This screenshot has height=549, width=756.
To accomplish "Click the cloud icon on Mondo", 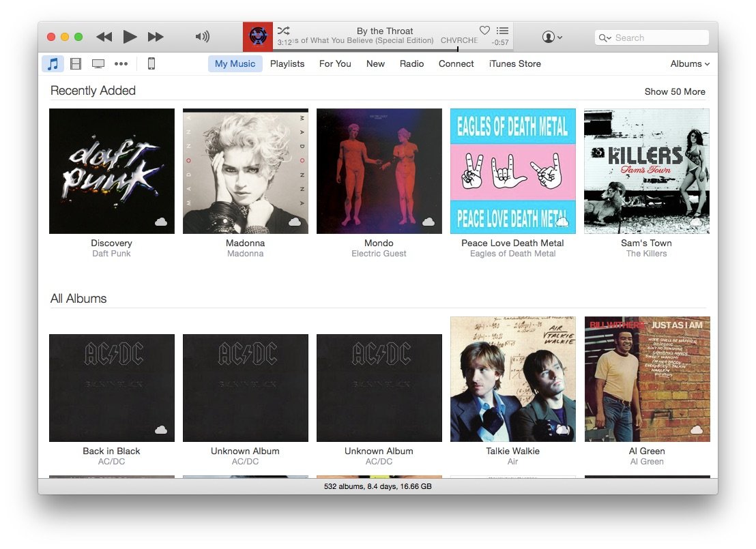I will tap(428, 222).
